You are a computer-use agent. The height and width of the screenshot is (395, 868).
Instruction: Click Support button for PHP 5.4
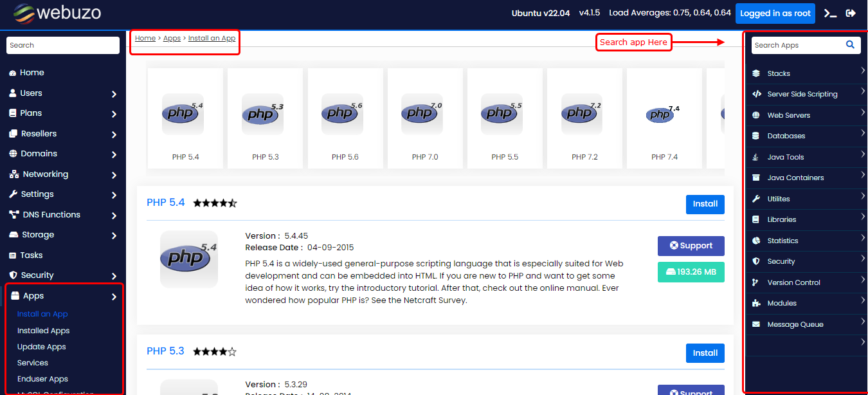coord(691,246)
